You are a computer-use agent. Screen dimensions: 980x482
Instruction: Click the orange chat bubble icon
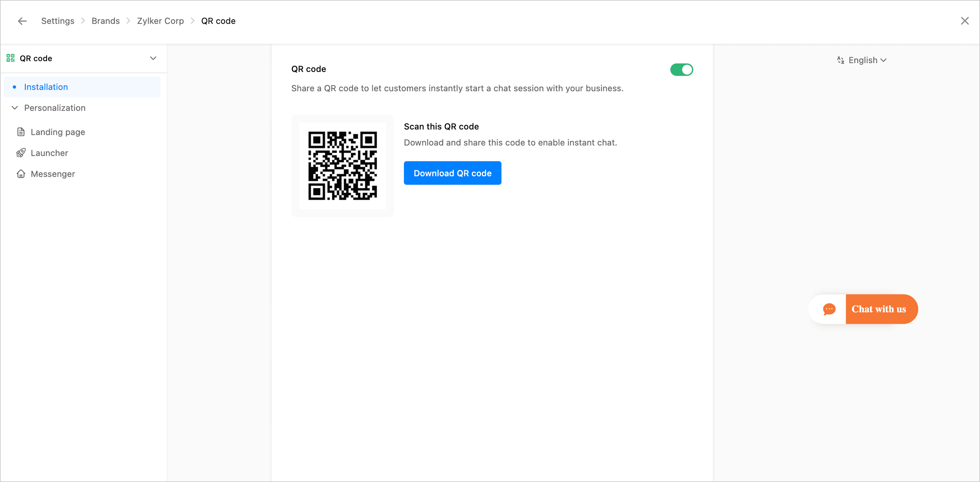[829, 309]
